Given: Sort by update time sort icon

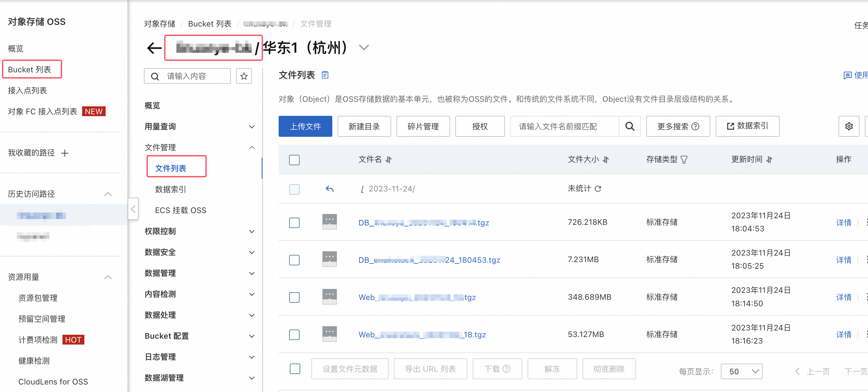Looking at the screenshot, I should pos(769,159).
